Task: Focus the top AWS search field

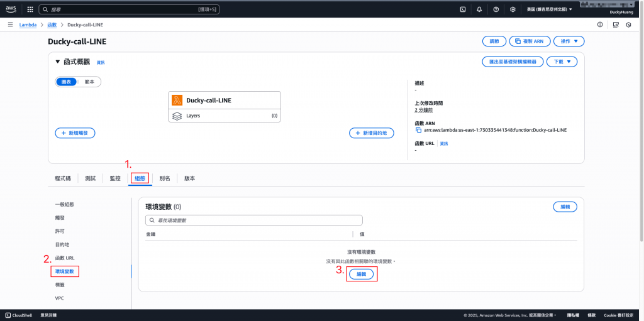Action: 129,9
